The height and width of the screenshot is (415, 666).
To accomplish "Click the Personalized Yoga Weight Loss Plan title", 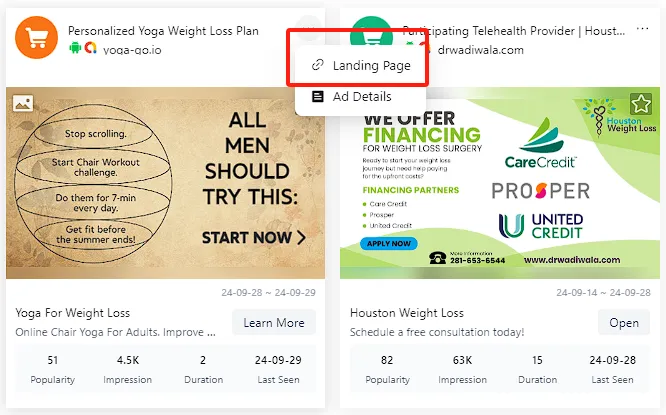I will tap(163, 31).
